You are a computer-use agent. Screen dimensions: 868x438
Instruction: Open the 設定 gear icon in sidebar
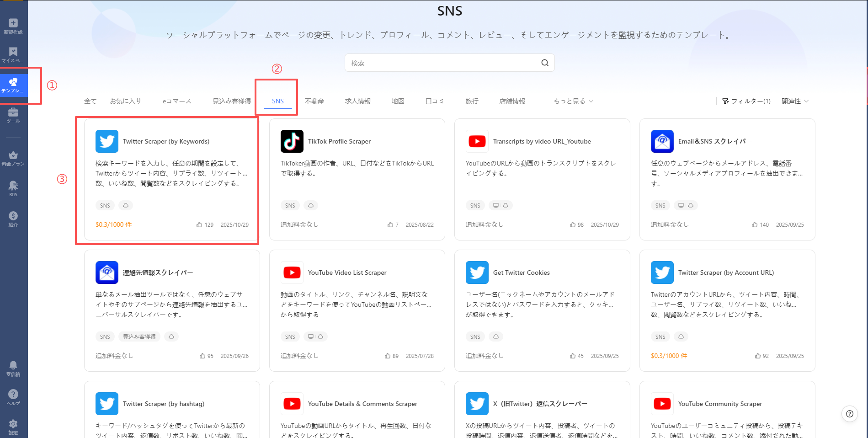(13, 424)
